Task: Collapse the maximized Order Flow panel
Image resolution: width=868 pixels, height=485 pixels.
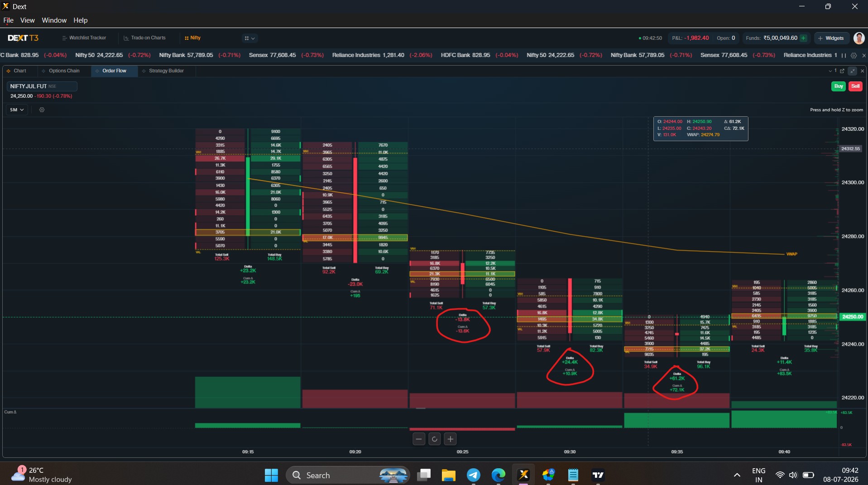Action: pyautogui.click(x=853, y=71)
